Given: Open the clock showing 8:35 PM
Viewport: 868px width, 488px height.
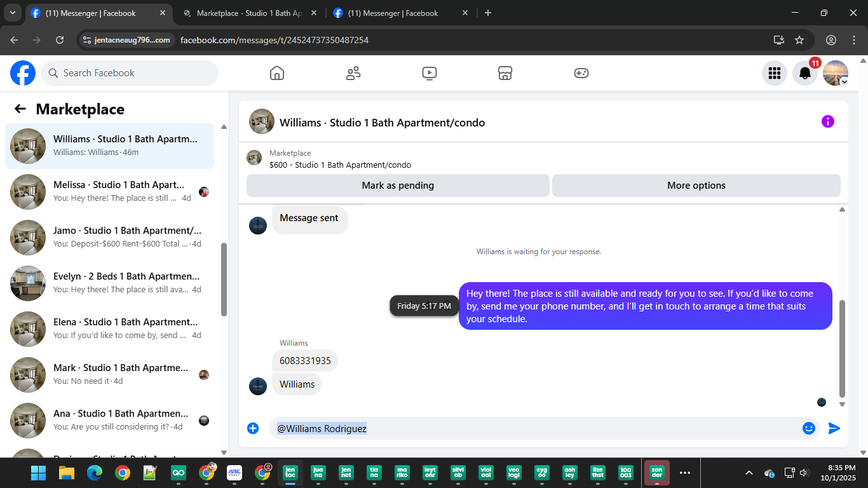Looking at the screenshot, I should pyautogui.click(x=837, y=472).
